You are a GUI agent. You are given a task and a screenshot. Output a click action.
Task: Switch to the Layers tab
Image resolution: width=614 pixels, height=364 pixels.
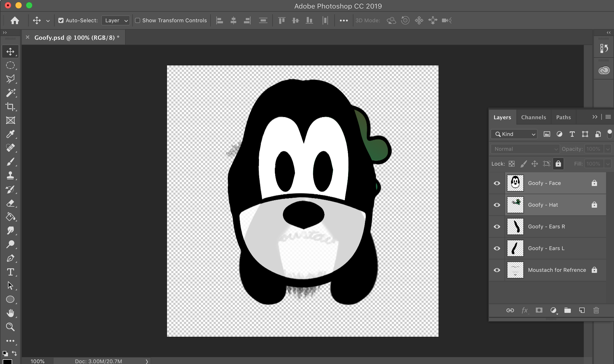click(502, 117)
